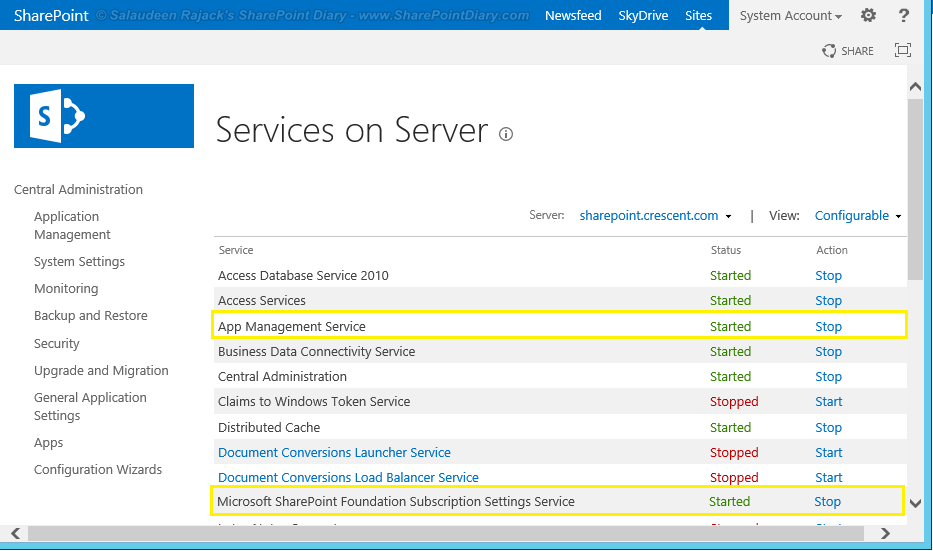
Task: Start Claims to Windows Token Service
Action: tap(829, 402)
